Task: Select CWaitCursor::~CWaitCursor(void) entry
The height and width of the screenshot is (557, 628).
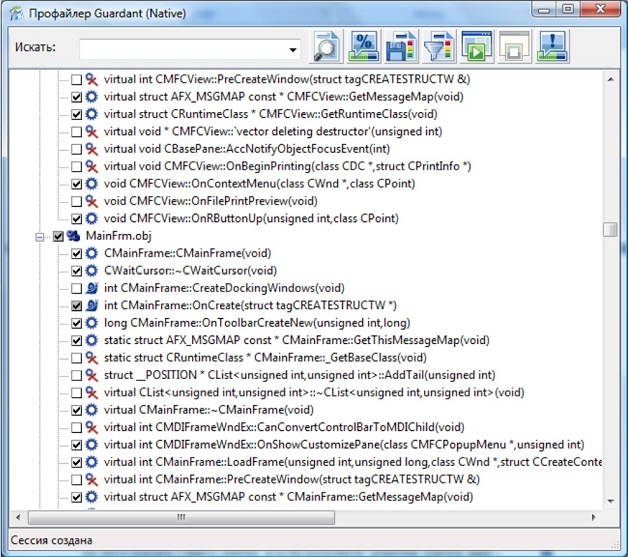Action: coord(190,271)
